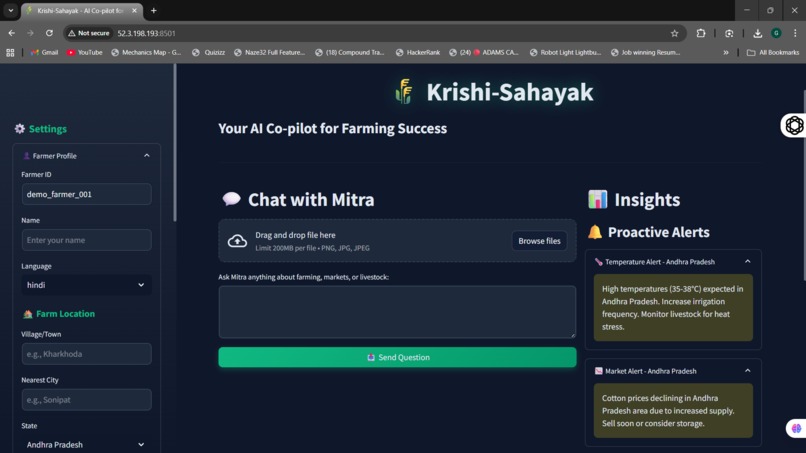806x453 pixels.
Task: Click the Browse files button
Action: point(539,241)
